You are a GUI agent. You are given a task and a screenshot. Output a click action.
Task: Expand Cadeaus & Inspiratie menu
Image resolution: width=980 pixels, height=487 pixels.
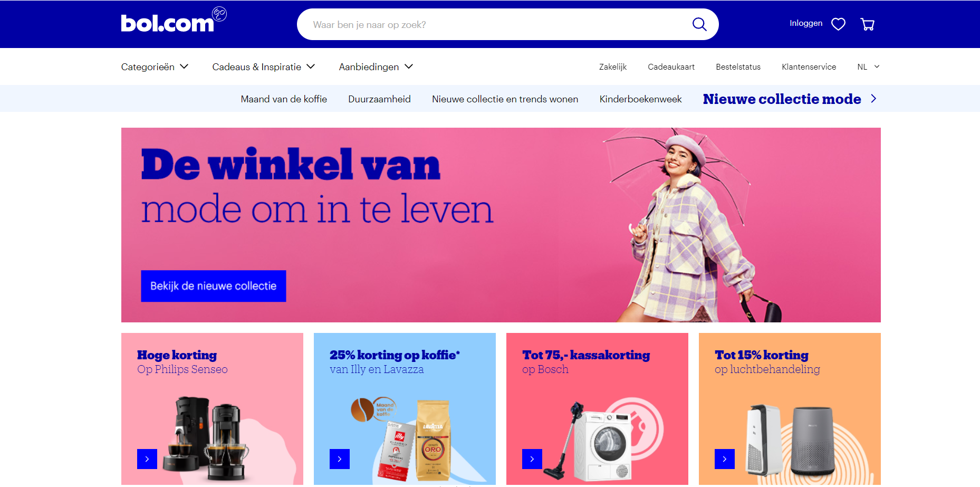coord(264,67)
